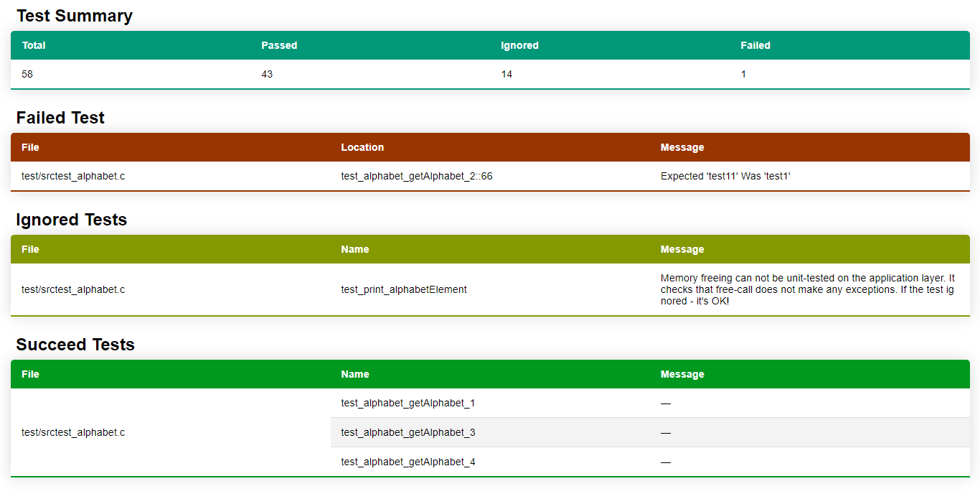Click the Location header in Failed Test table
The height and width of the screenshot is (499, 980).
click(x=362, y=147)
